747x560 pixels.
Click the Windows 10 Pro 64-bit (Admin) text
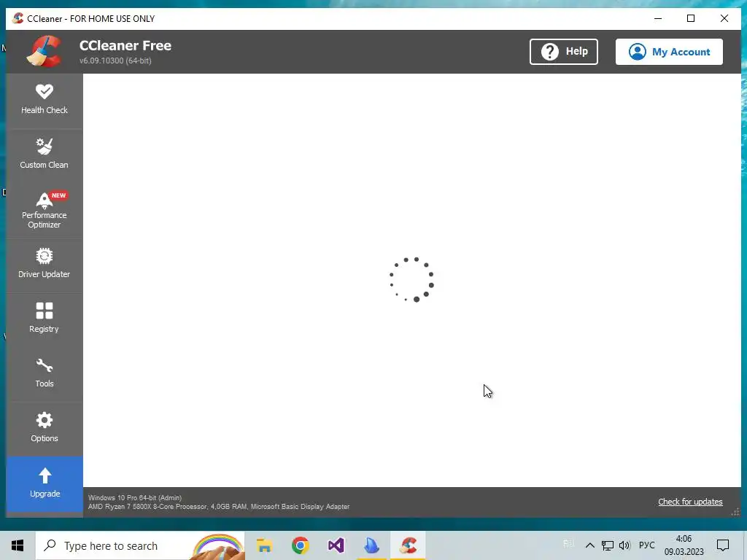[x=135, y=497]
